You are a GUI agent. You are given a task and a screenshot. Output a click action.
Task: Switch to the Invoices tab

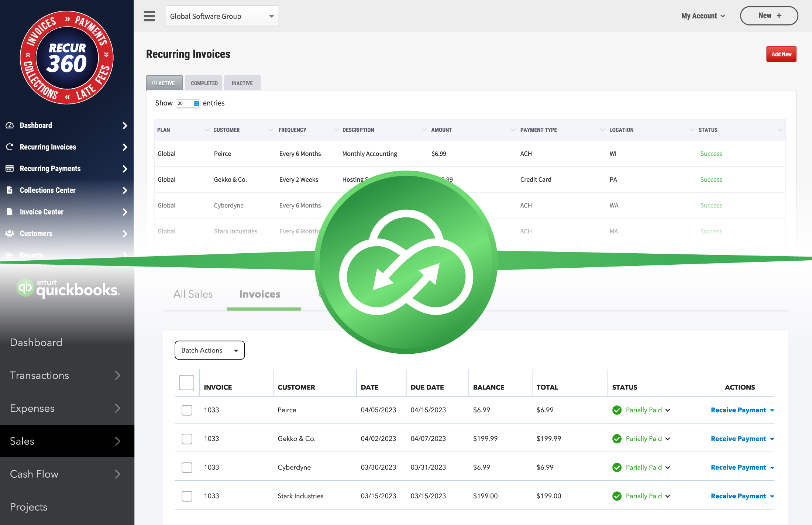tap(259, 294)
